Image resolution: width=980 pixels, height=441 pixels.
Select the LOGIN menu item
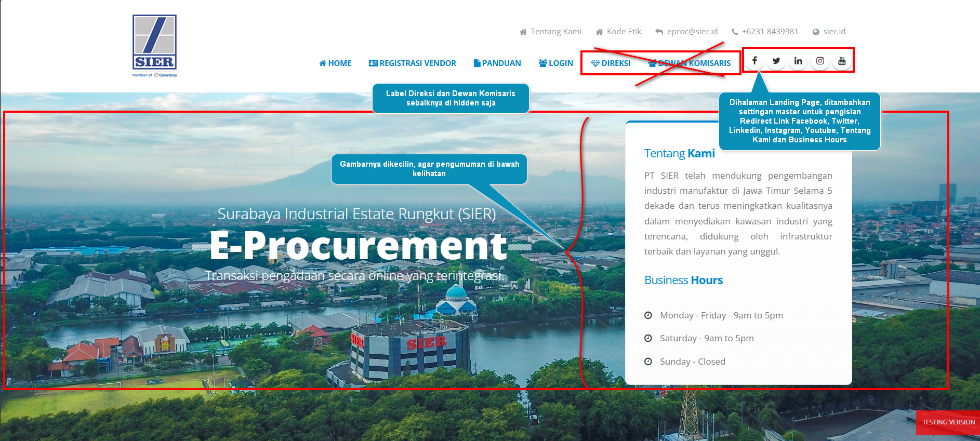coord(556,63)
